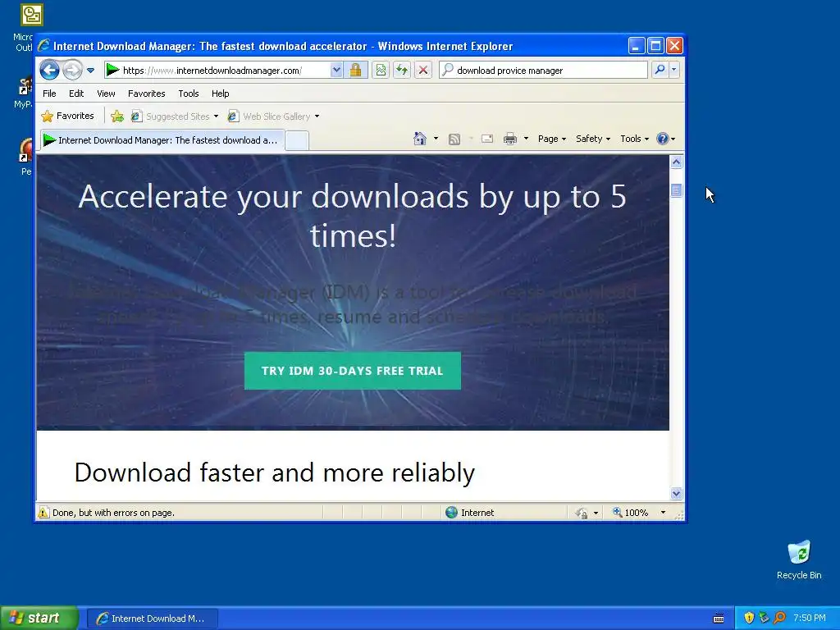
Task: Click the 7:50 PM clock
Action: [x=810, y=619]
